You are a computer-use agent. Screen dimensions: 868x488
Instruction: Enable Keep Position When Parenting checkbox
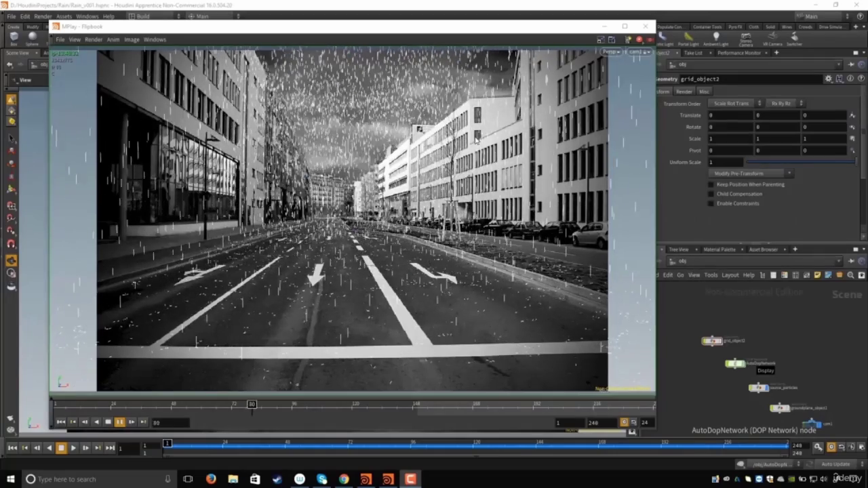[711, 184]
